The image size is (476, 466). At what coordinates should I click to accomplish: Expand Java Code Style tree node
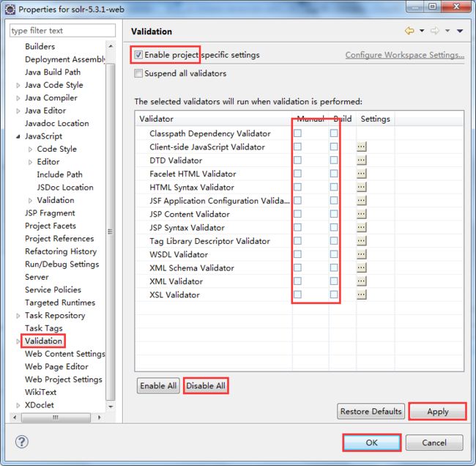18,86
